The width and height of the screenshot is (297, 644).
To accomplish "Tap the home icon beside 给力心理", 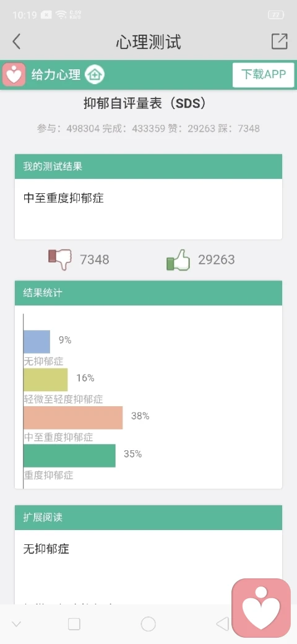I will (x=95, y=75).
